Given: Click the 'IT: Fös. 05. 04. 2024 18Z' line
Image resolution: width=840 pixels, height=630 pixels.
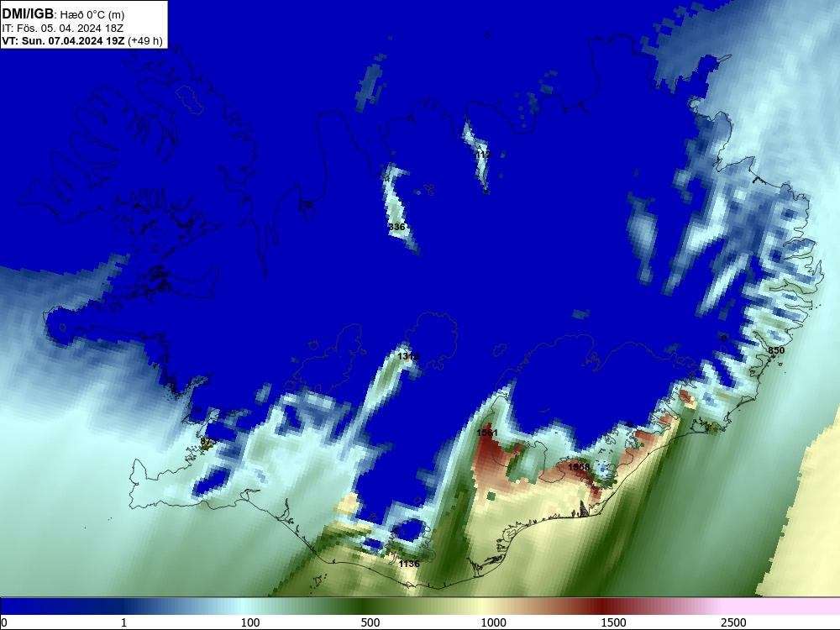Looking at the screenshot, I should tap(63, 29).
